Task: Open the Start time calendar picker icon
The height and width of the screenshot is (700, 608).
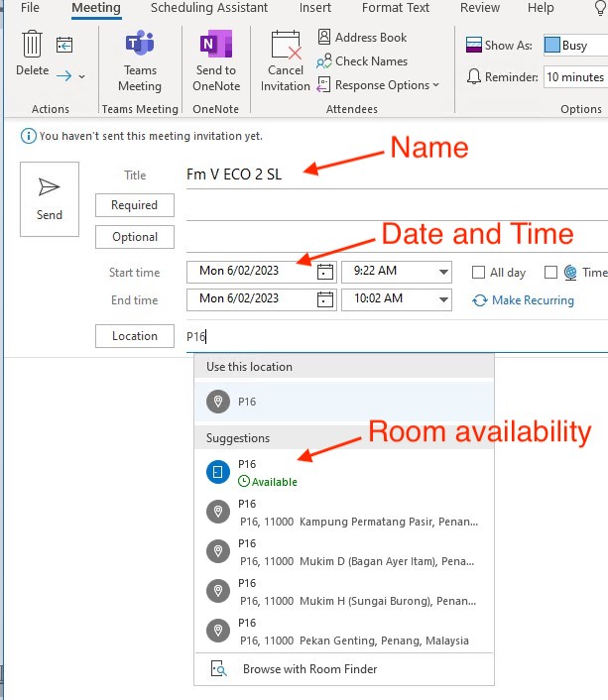Action: coord(325,272)
